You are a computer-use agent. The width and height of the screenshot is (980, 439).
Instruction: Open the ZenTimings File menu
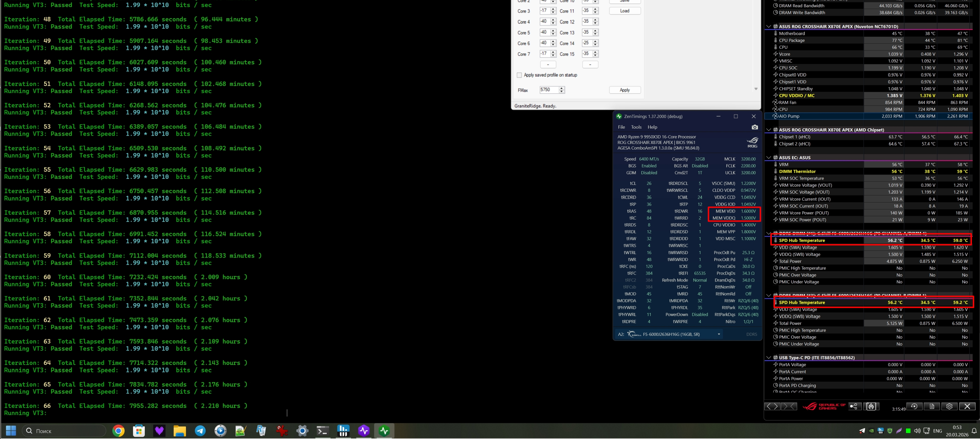click(x=621, y=127)
